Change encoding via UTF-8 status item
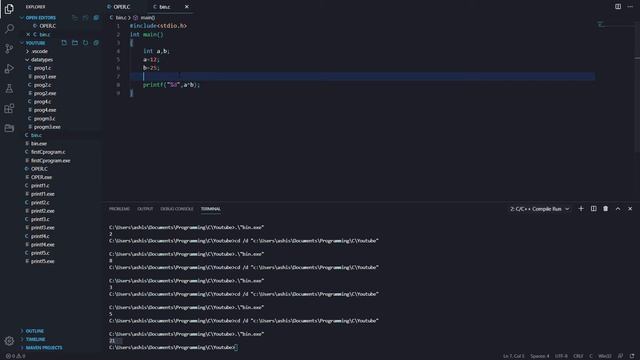Image resolution: width=640 pixels, height=360 pixels. click(561, 356)
